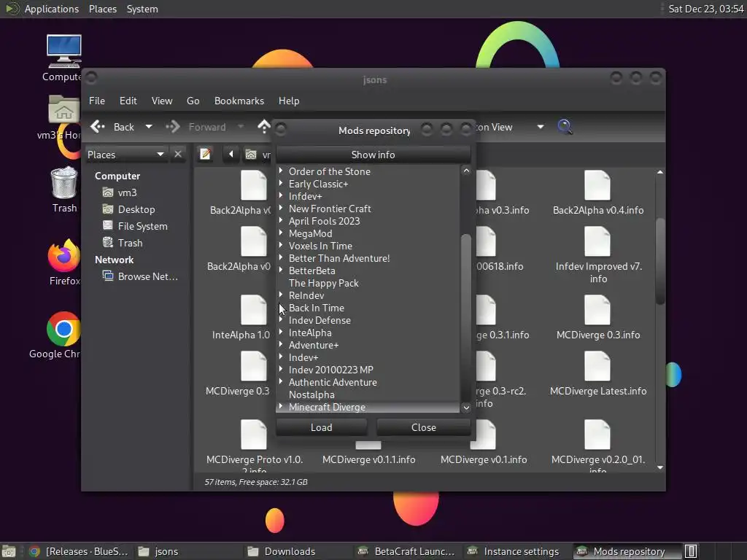The height and width of the screenshot is (560, 747).
Task: Click the Mods repository list scroll down arrow
Action: 466,407
